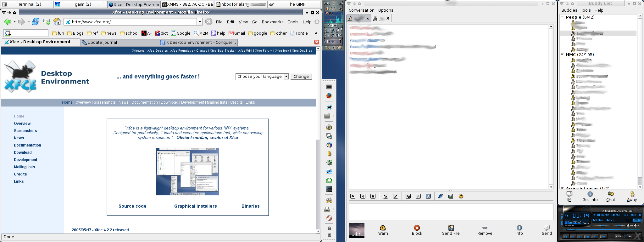The height and width of the screenshot is (242, 644).
Task: Open the Bookmarks menu in Firefox
Action: coord(272,22)
